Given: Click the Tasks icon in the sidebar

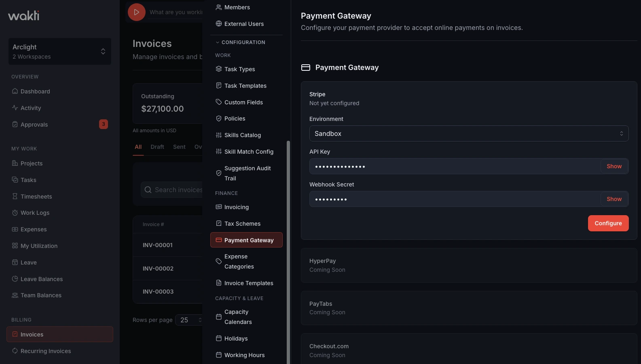Looking at the screenshot, I should [x=15, y=180].
